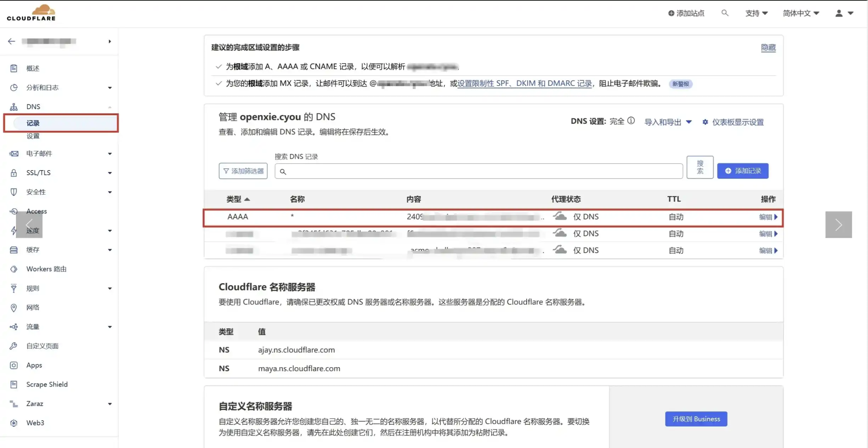Click the back arrow beside domain name
The height and width of the screenshot is (448, 868).
click(x=11, y=41)
